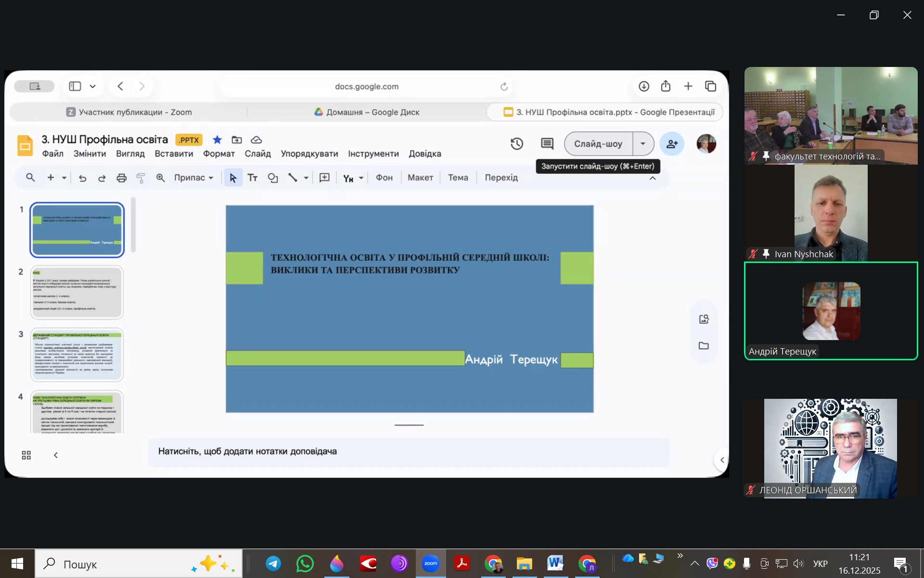The image size is (924, 578).
Task: Star the presentation with star icon
Action: pyautogui.click(x=217, y=140)
